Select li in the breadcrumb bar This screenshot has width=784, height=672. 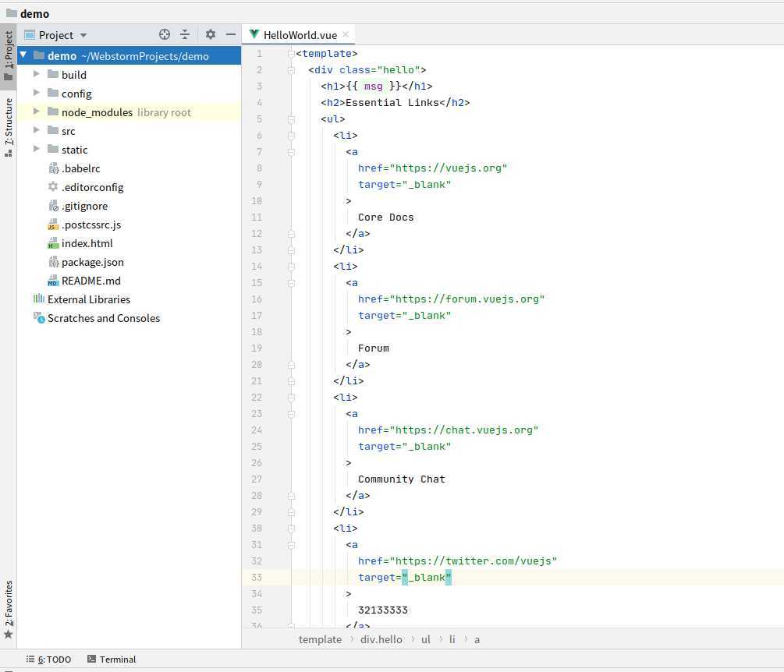point(452,639)
